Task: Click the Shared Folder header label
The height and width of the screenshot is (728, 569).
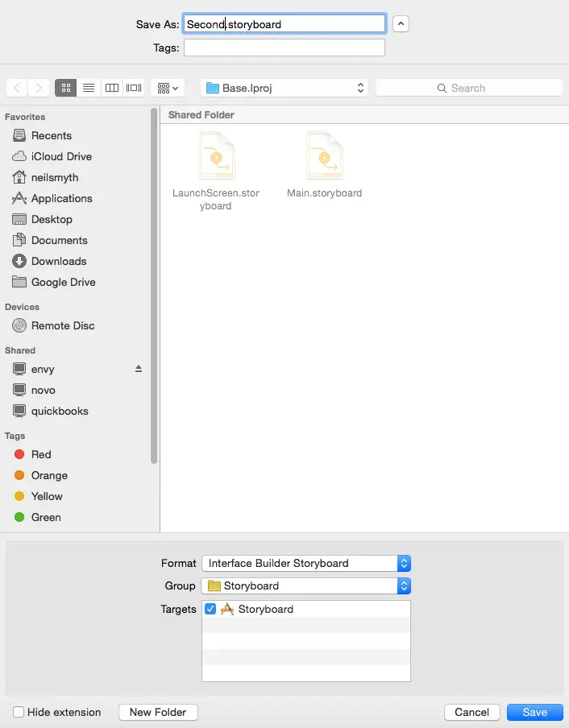Action: coord(201,114)
